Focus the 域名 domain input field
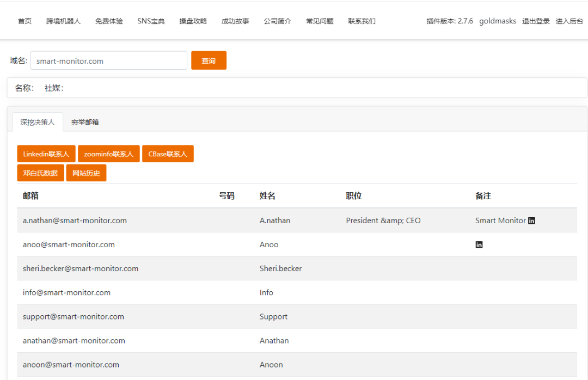The image size is (588, 380). pyautogui.click(x=109, y=60)
